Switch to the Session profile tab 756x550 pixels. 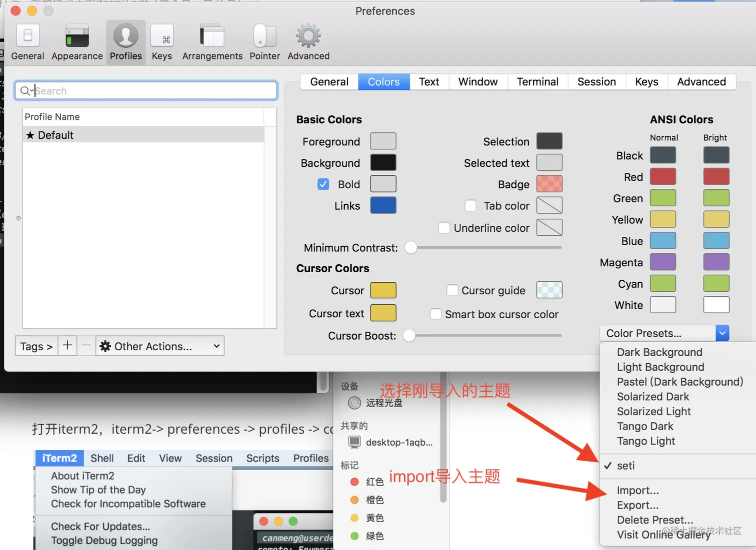596,82
